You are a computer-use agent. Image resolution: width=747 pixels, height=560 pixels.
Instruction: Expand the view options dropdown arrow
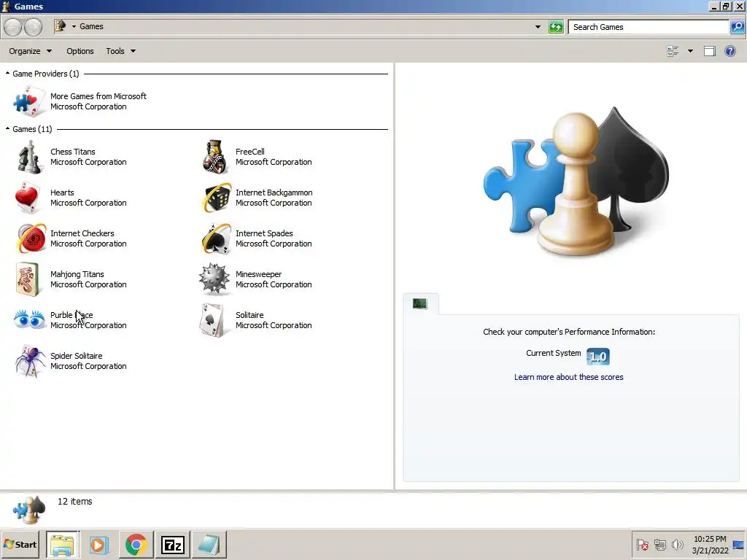(690, 51)
